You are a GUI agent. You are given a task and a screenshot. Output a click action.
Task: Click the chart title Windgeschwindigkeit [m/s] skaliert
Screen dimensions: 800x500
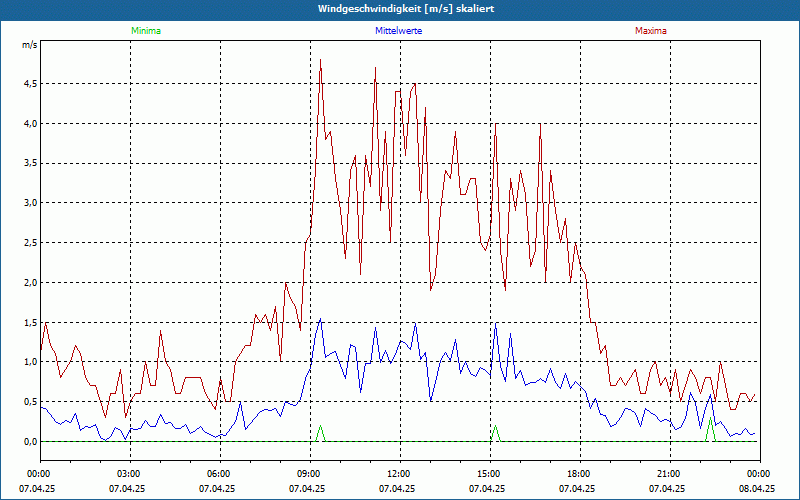pos(399,9)
